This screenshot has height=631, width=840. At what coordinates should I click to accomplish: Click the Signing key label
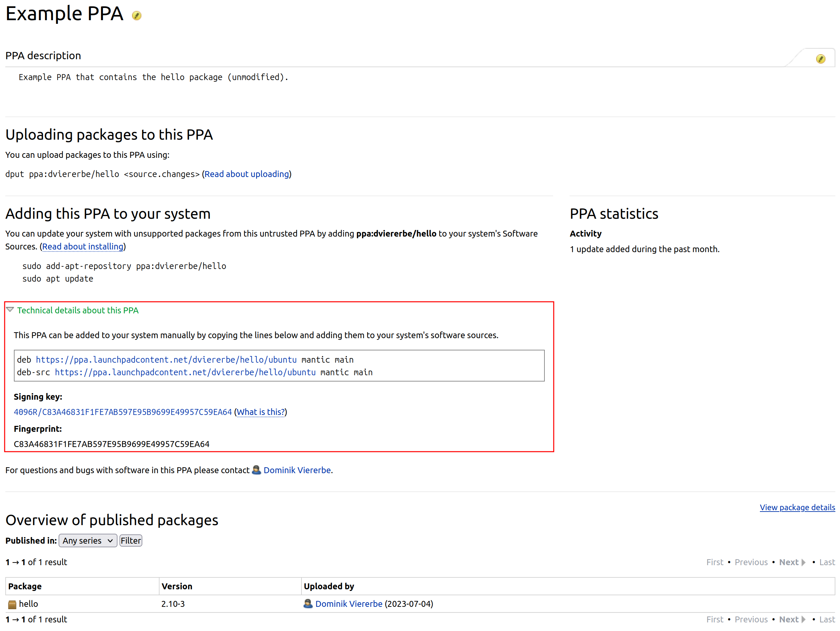(x=38, y=397)
